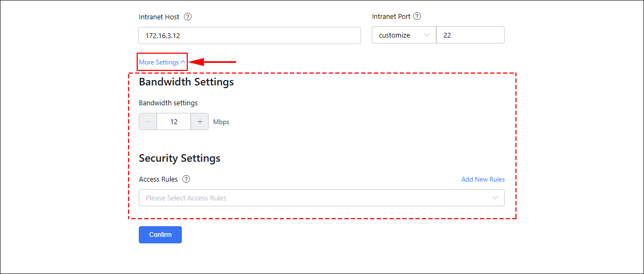This screenshot has height=274, width=644.
Task: Open the Access Rules help tooltip icon
Action: point(187,179)
